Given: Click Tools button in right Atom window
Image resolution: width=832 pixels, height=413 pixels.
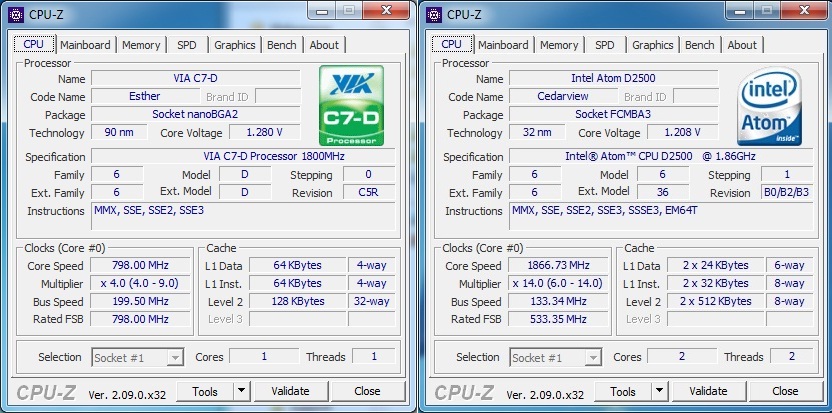Looking at the screenshot, I should pyautogui.click(x=623, y=392).
